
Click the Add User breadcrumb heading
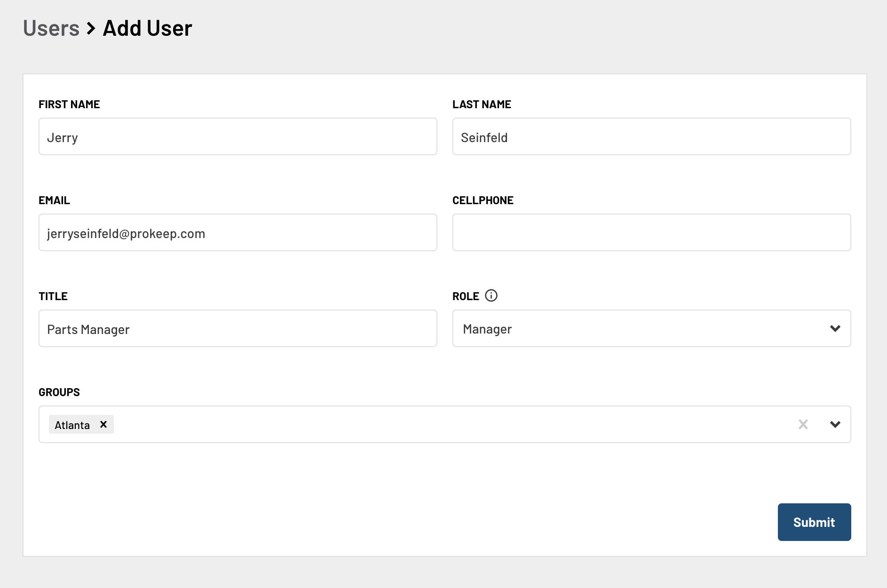pyautogui.click(x=148, y=28)
